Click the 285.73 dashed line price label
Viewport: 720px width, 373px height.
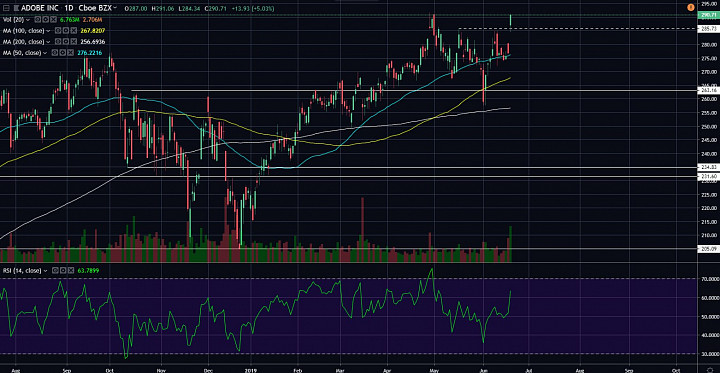pyautogui.click(x=709, y=28)
